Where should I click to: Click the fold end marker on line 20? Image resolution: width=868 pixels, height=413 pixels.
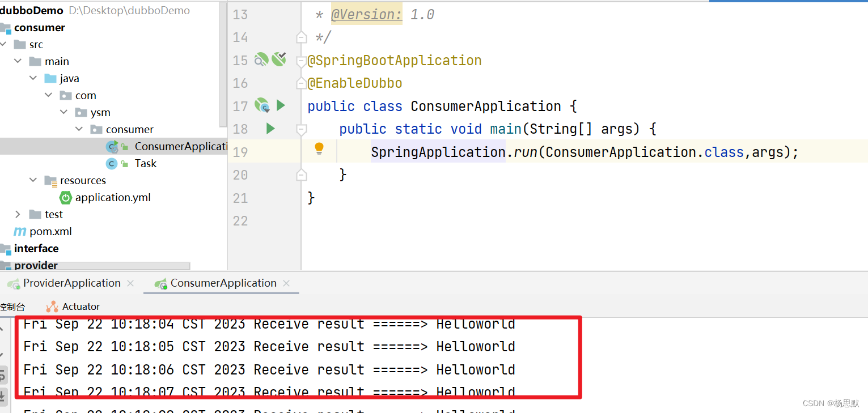302,174
